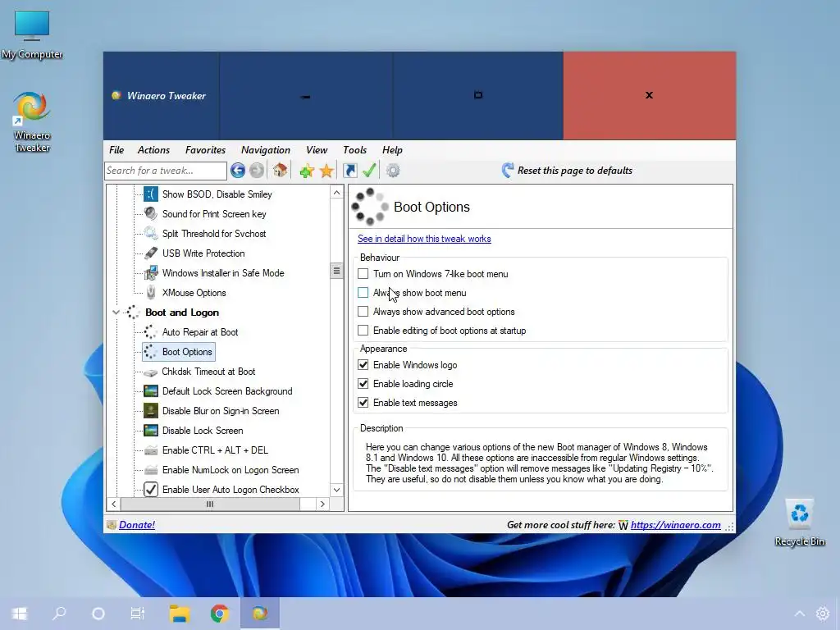Screen dimensions: 840x630
Task: Enable Windows 7-like boot menu checkbox
Action: click(363, 274)
